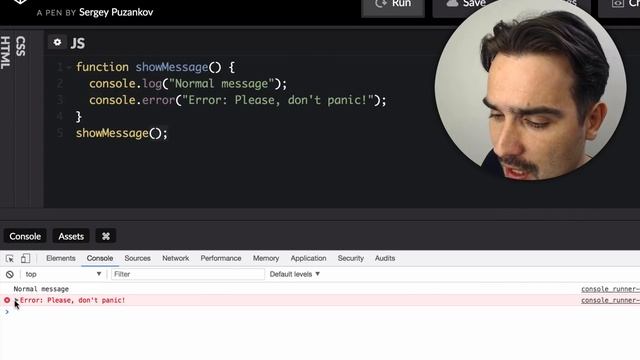Click the Sergey Puzankov author link

(116, 12)
